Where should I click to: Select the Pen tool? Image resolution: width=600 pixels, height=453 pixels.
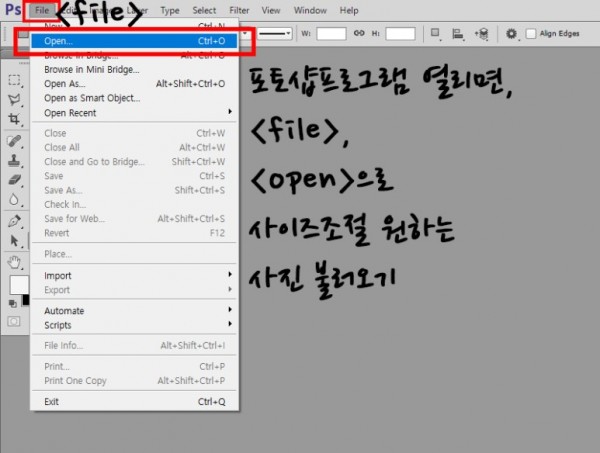[14, 221]
